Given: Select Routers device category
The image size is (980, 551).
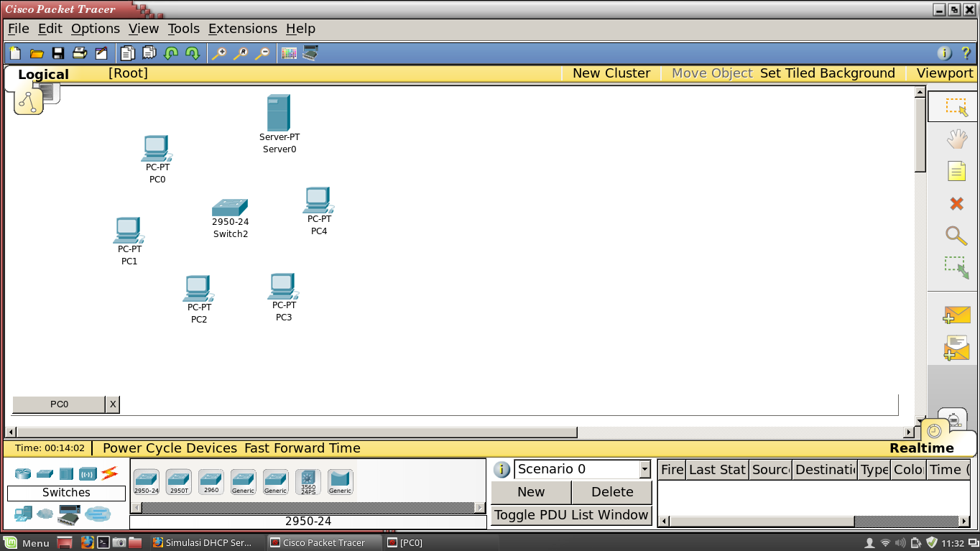Looking at the screenshot, I should pos(23,473).
